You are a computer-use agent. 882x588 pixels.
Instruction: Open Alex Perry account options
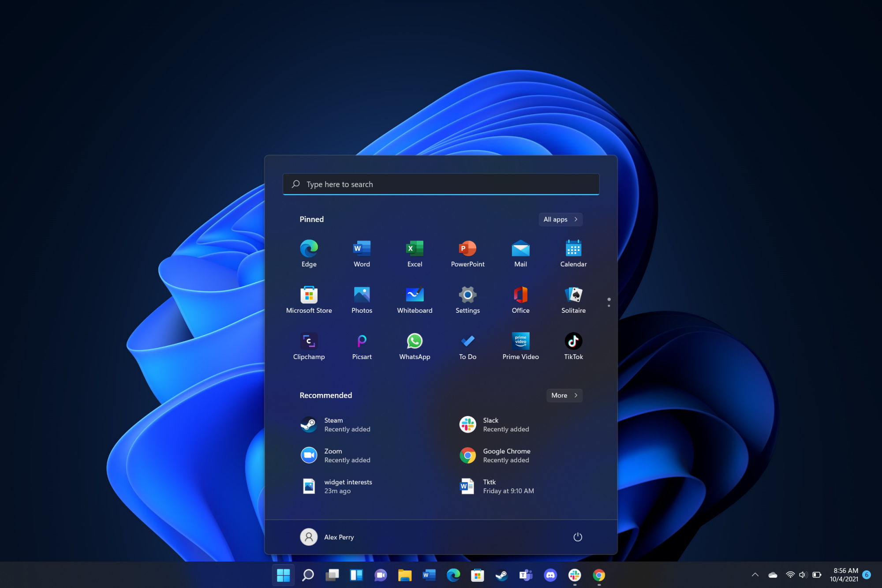pyautogui.click(x=327, y=537)
